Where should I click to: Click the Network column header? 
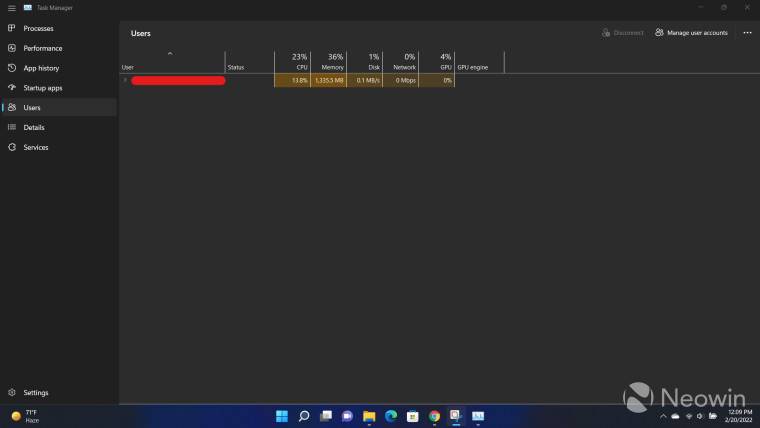(x=401, y=62)
